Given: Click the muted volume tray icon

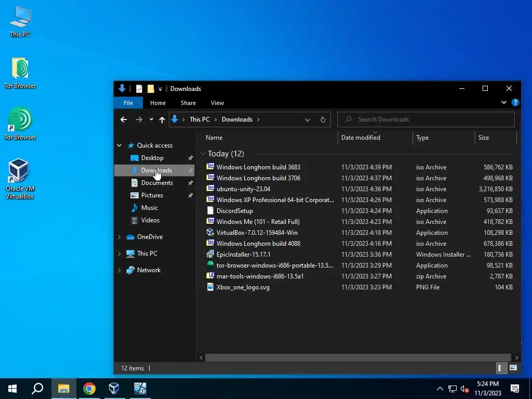Looking at the screenshot, I should (465, 389).
